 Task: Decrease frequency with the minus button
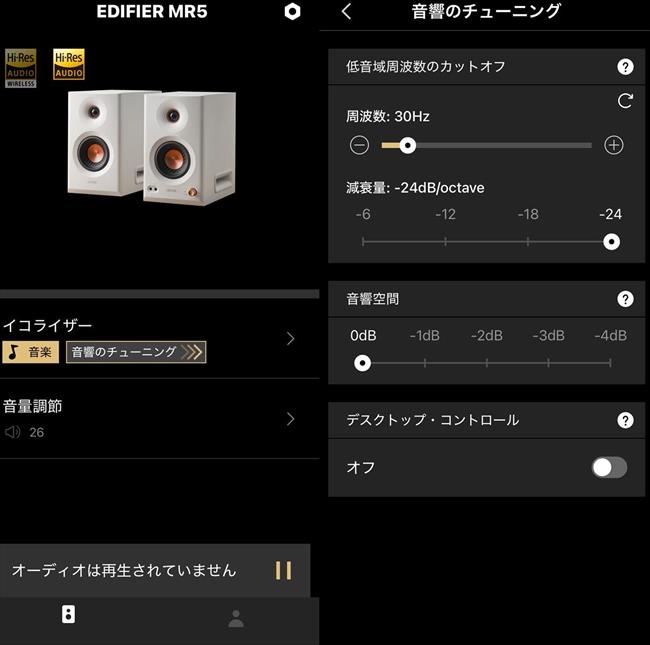(x=359, y=145)
